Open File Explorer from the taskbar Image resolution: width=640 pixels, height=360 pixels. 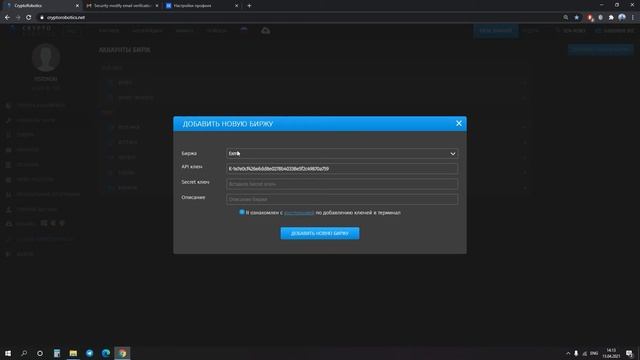[x=73, y=353]
